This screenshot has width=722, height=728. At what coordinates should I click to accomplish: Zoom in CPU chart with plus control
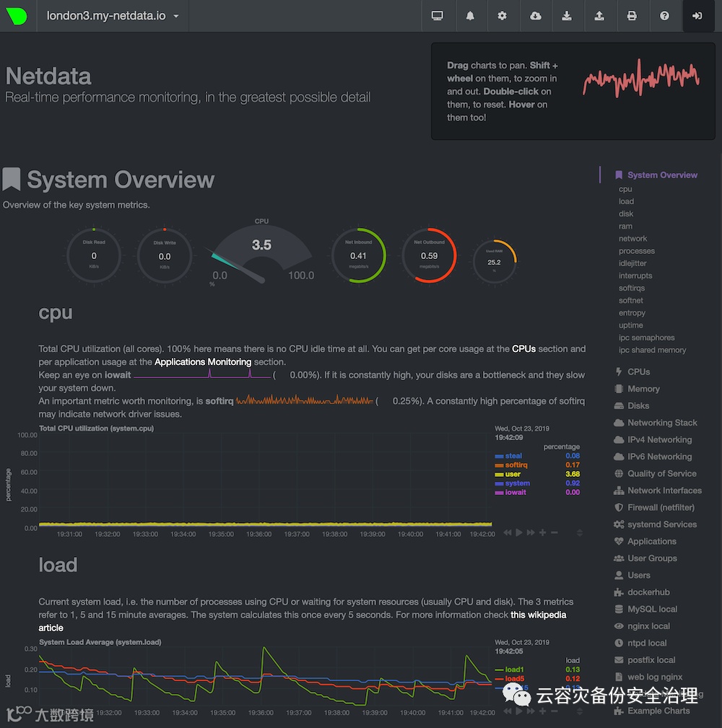tap(542, 532)
